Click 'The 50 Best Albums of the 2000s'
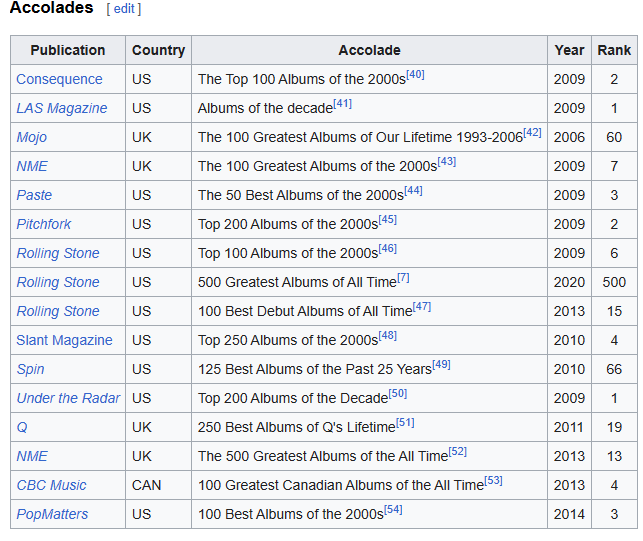This screenshot has width=643, height=541. click(x=301, y=195)
